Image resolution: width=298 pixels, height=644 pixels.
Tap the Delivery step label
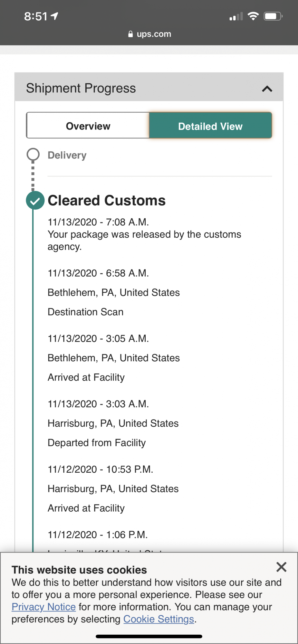(67, 155)
